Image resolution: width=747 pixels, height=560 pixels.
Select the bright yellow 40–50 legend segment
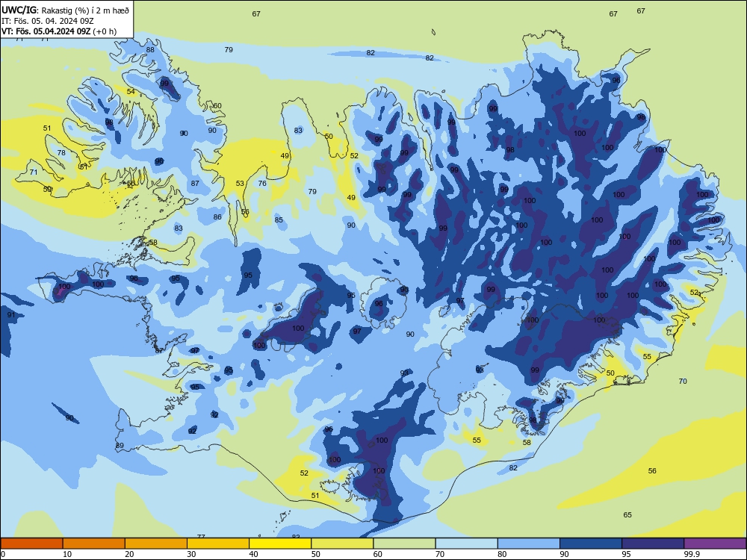[x=280, y=544]
